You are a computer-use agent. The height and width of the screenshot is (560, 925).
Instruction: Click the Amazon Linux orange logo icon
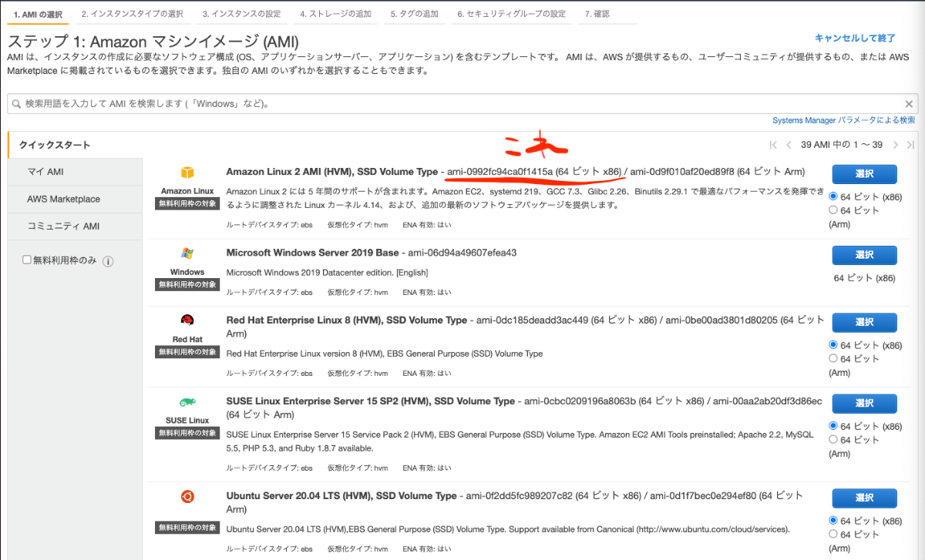click(187, 173)
